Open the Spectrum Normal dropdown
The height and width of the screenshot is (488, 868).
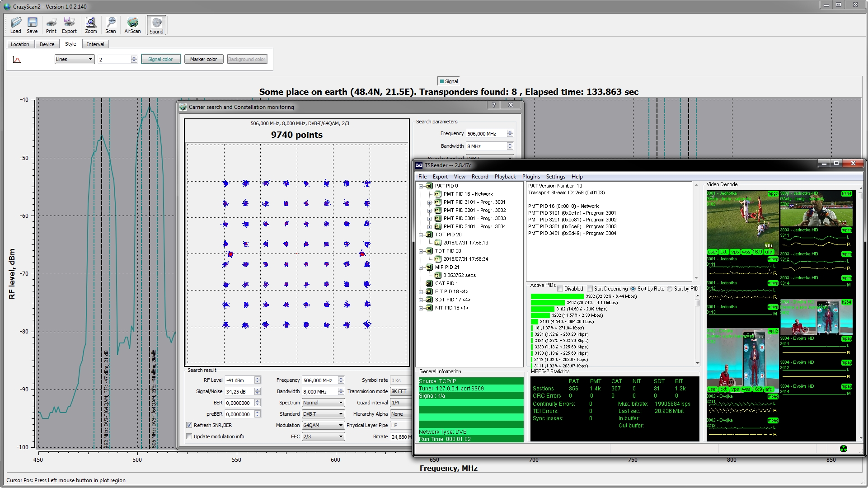(x=323, y=403)
